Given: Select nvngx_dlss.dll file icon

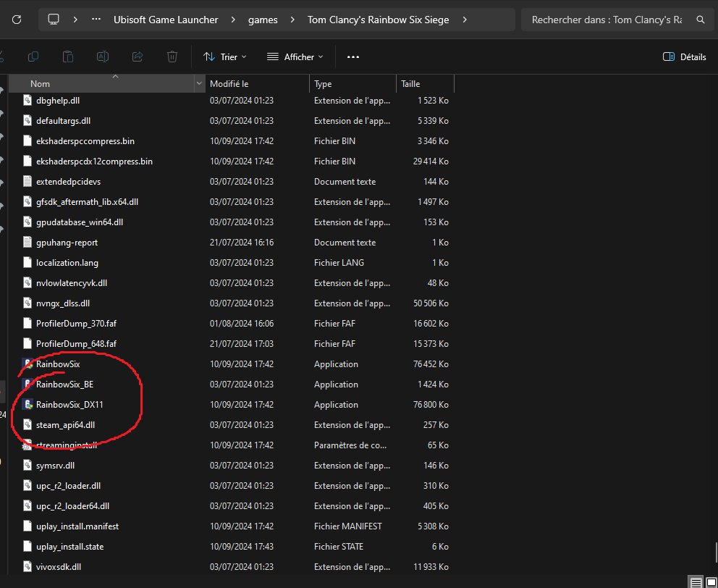Looking at the screenshot, I should coord(28,303).
